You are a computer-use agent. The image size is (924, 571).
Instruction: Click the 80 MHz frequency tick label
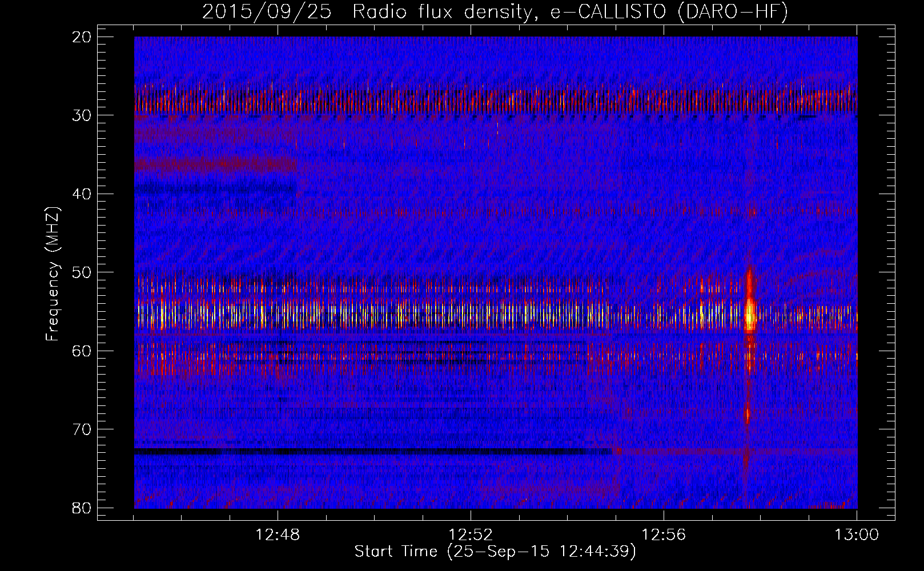pyautogui.click(x=82, y=508)
